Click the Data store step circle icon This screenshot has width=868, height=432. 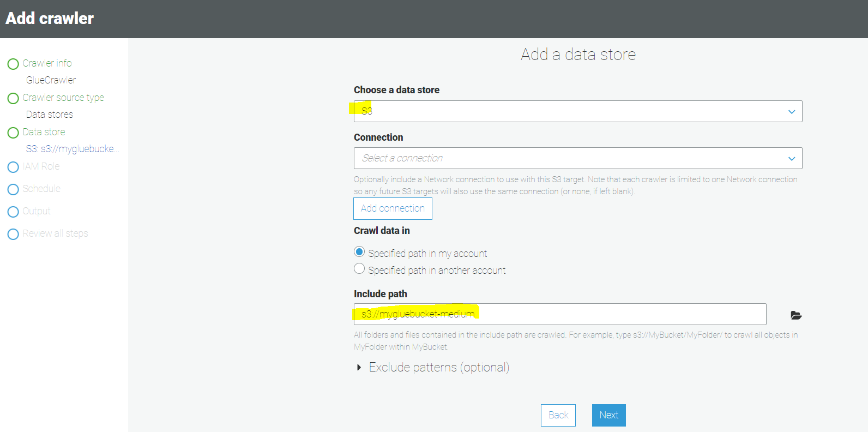(13, 133)
